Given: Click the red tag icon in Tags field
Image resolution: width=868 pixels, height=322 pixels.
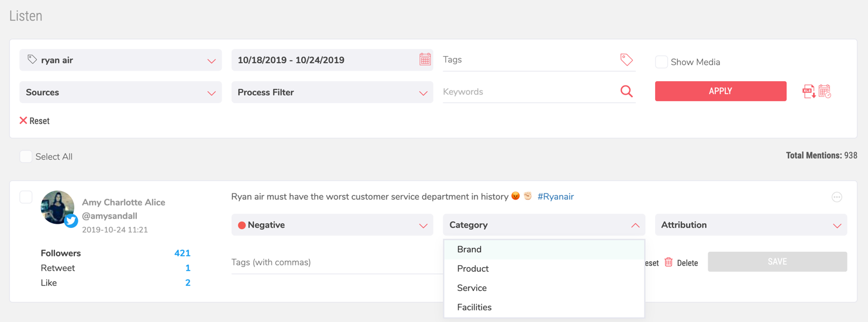Looking at the screenshot, I should coord(626,59).
